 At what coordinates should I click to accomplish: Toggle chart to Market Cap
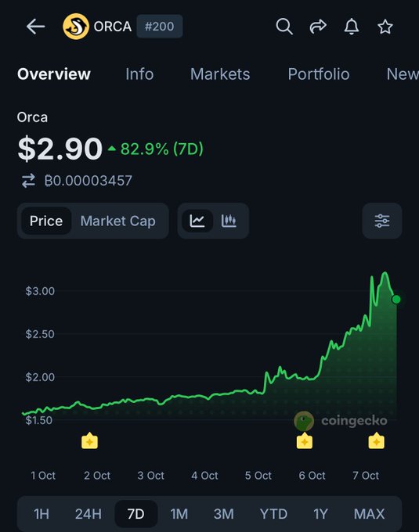(x=117, y=221)
